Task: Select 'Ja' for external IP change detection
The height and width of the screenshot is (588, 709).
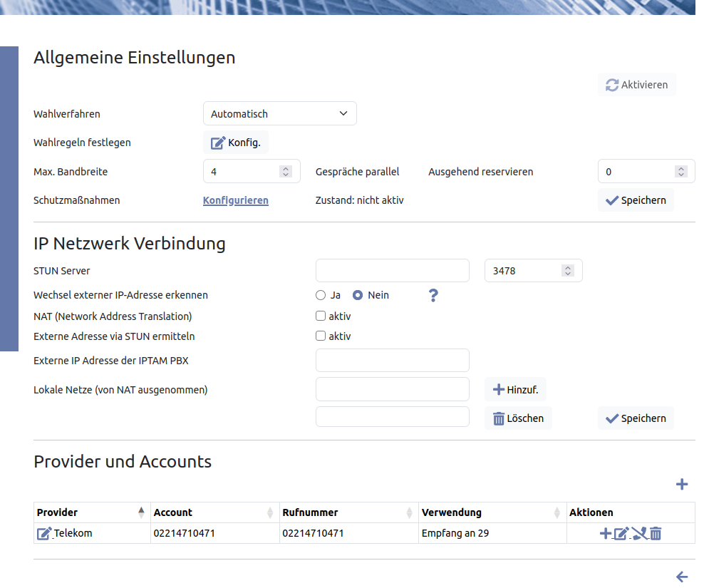Action: coord(321,295)
